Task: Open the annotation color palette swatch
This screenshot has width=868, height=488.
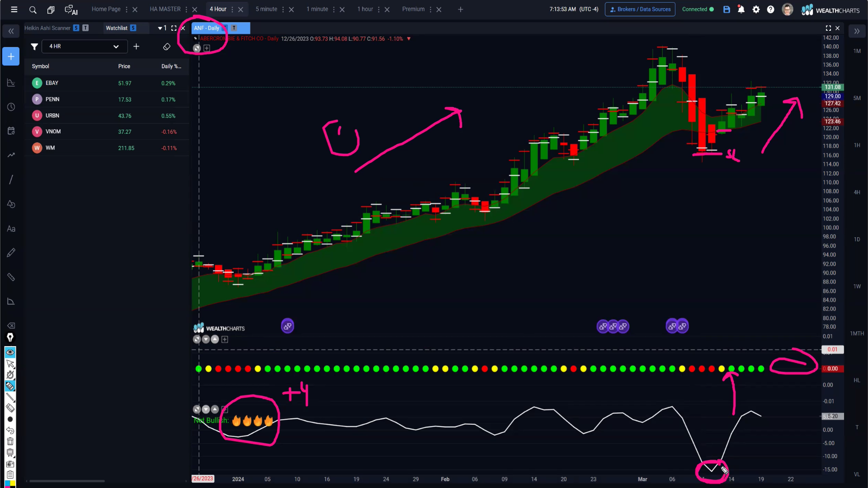Action: pos(10,484)
